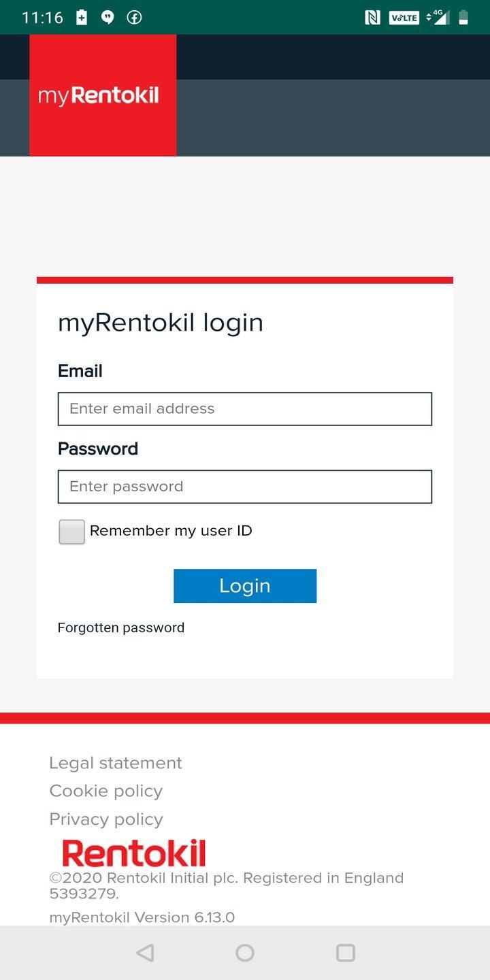View the Cookie policy link
490x980 pixels.
[106, 791]
